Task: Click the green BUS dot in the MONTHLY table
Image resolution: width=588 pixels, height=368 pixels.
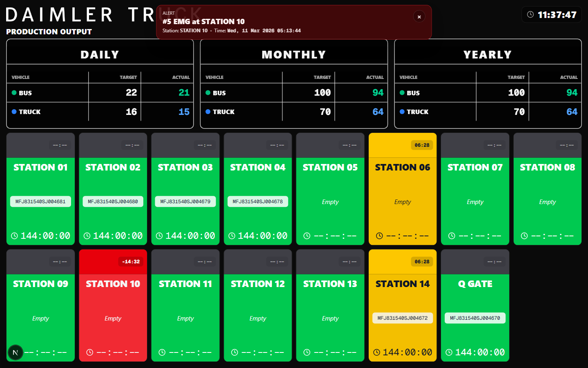Action: pos(208,93)
